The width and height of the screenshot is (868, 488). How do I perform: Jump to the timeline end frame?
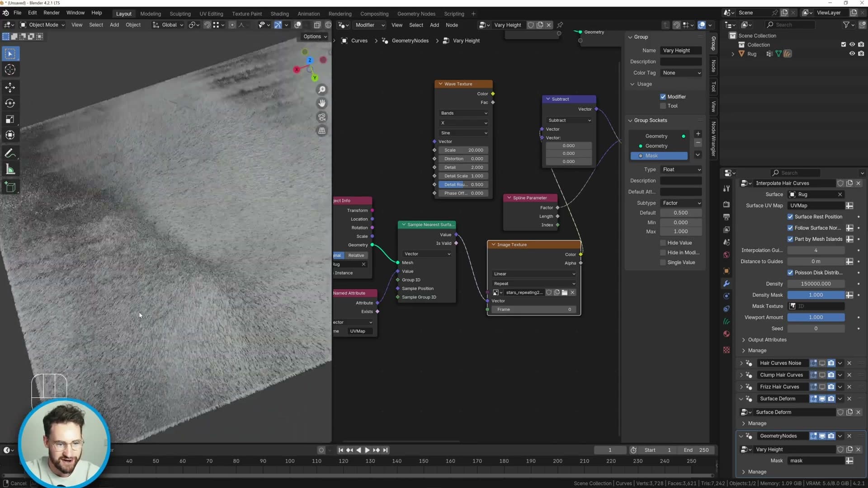(x=385, y=450)
